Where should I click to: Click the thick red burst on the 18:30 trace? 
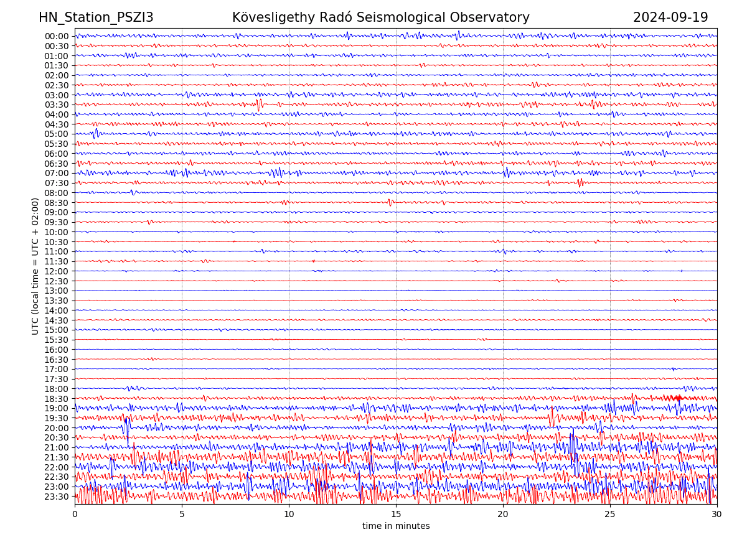point(674,398)
